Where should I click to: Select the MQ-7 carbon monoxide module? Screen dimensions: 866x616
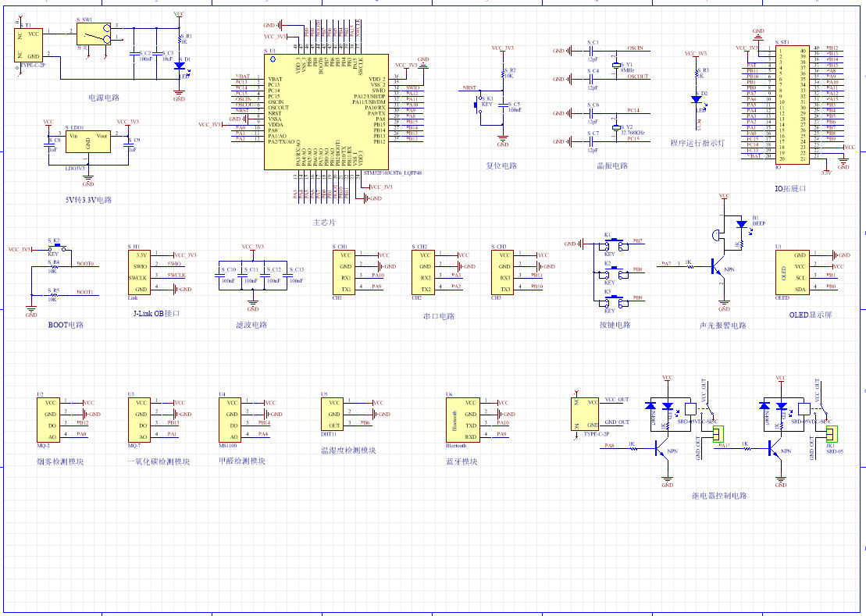(x=139, y=419)
